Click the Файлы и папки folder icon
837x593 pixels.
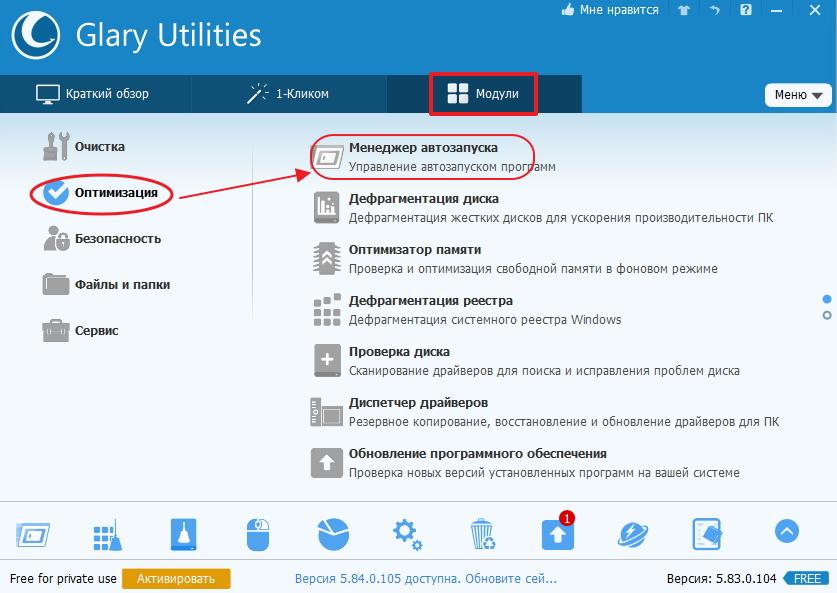(56, 284)
